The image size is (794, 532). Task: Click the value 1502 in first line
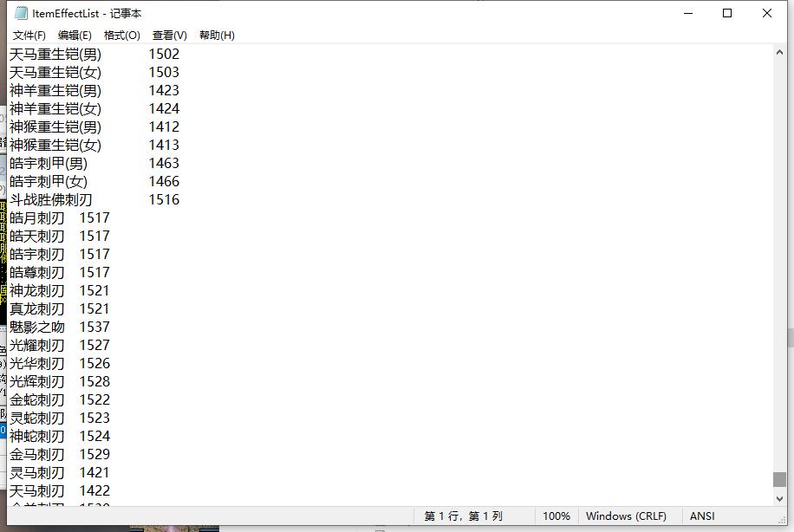[164, 55]
